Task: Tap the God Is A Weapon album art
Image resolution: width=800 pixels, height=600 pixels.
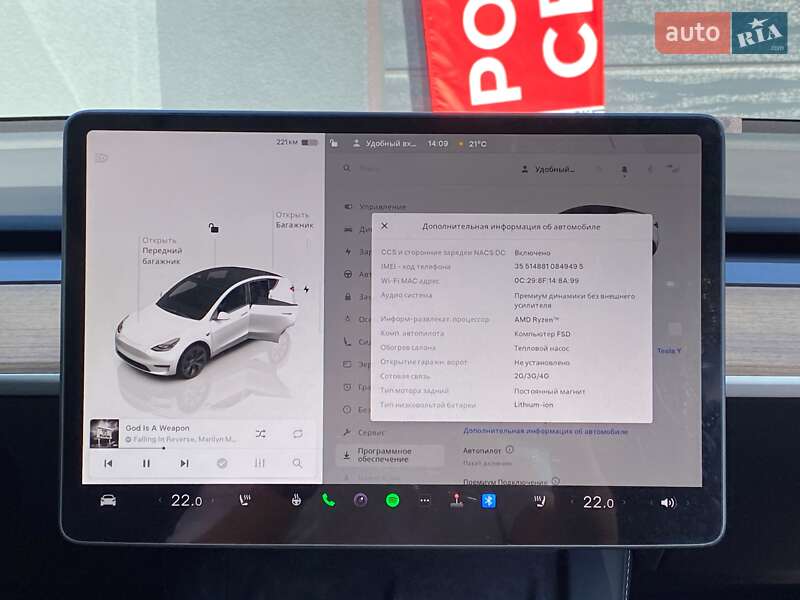Action: (104, 433)
